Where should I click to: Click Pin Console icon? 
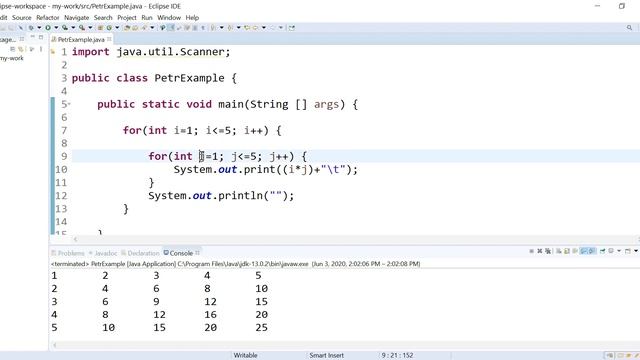pos(602,251)
